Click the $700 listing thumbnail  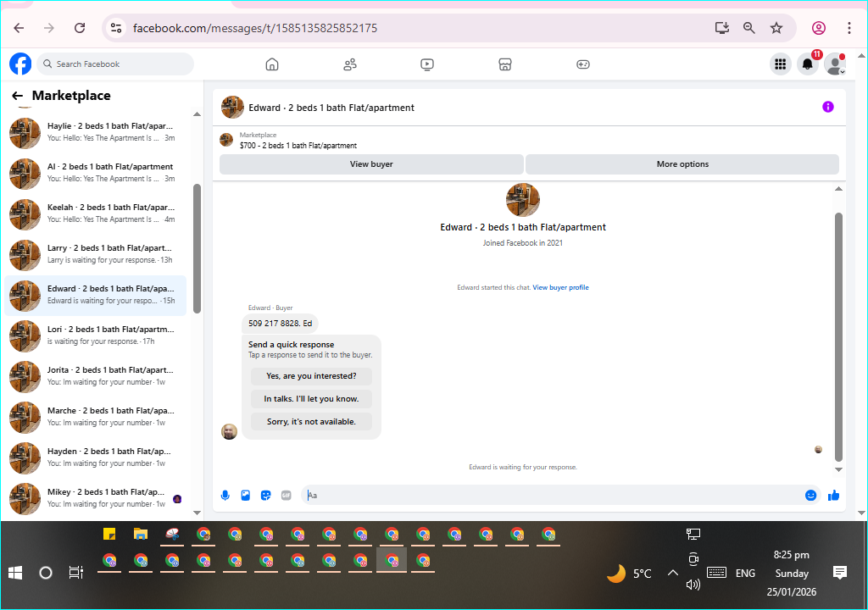point(226,140)
